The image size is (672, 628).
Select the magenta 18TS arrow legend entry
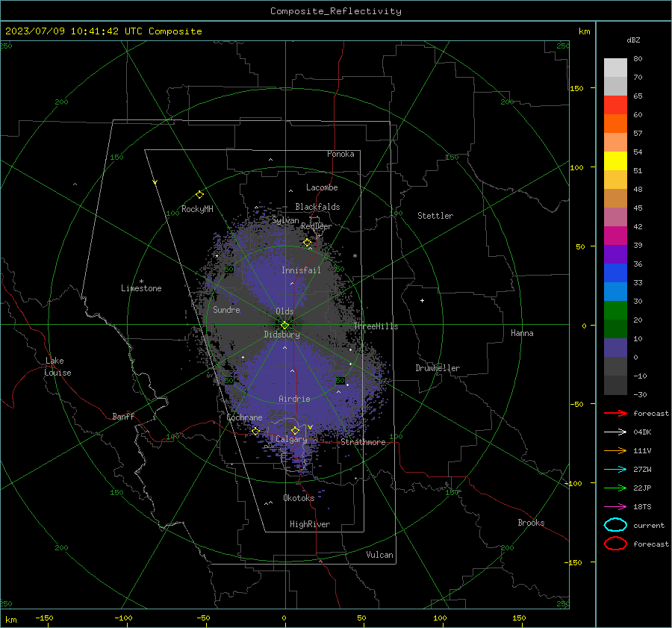click(615, 507)
